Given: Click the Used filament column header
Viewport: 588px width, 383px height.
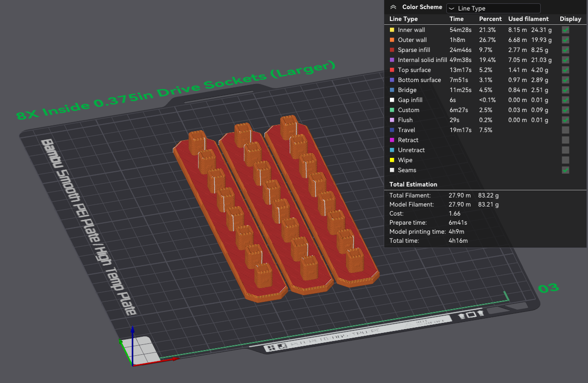Looking at the screenshot, I should [528, 19].
